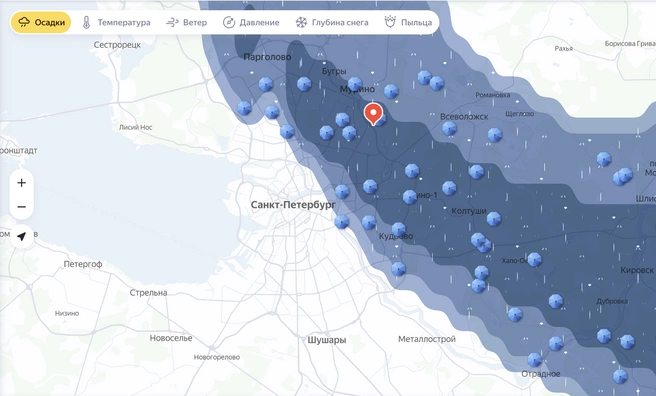Click the Романовка map label

pos(493,95)
